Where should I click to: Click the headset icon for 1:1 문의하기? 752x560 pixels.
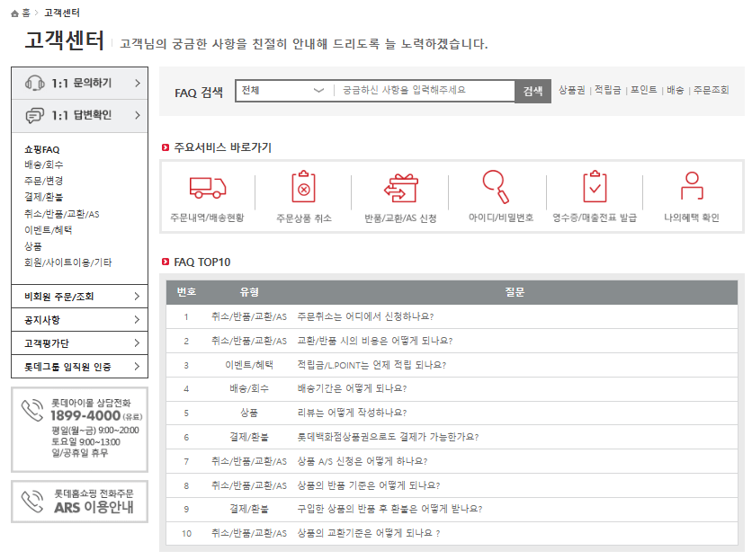pyautogui.click(x=35, y=84)
